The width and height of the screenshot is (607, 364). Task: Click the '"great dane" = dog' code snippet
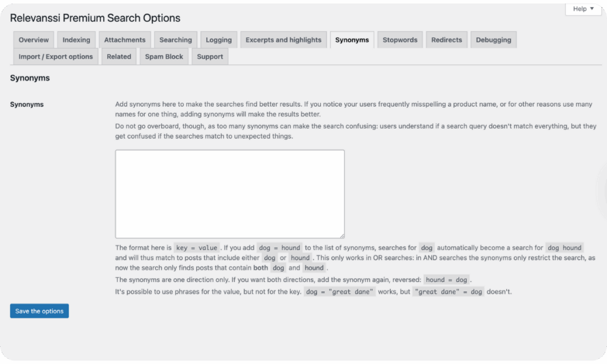coord(448,292)
